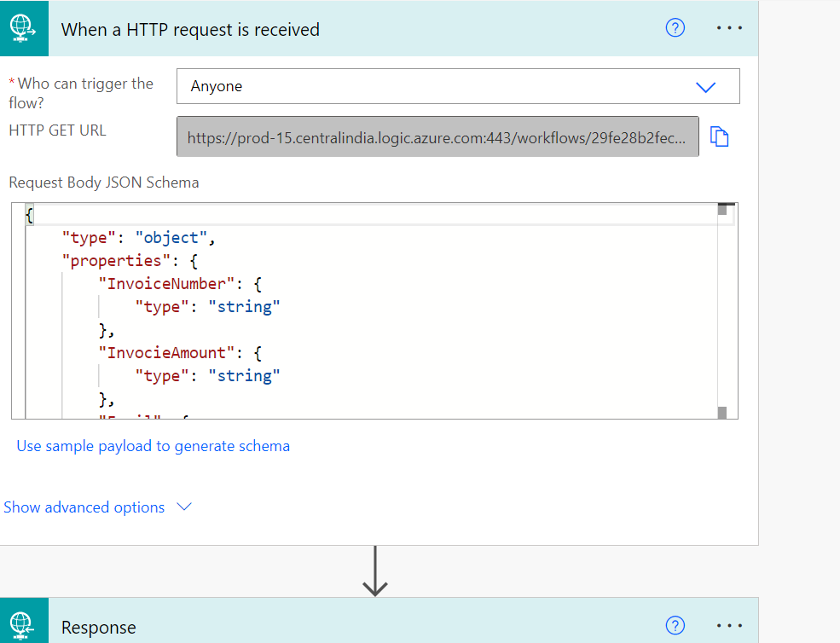Click the "properties" key in schema
The width and height of the screenshot is (840, 643).
pos(116,261)
